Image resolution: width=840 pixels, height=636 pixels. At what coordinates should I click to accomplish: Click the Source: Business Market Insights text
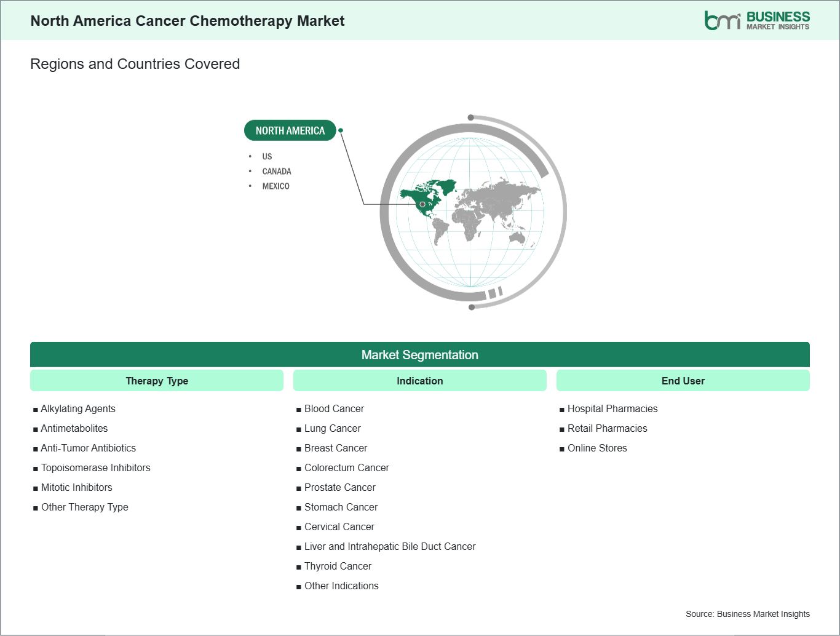click(747, 614)
